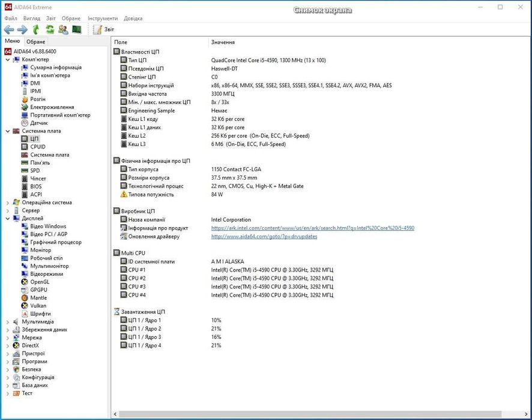
Task: Open Графічний процесор item
Action: (56, 242)
